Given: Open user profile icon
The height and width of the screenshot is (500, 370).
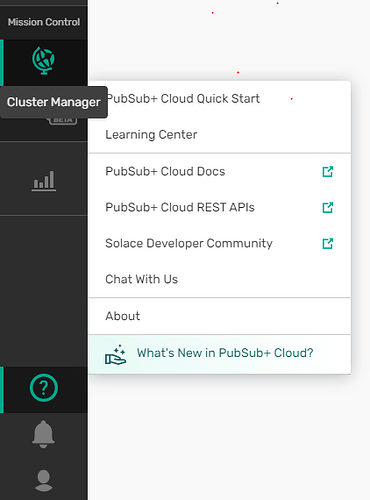Looking at the screenshot, I should click(44, 480).
